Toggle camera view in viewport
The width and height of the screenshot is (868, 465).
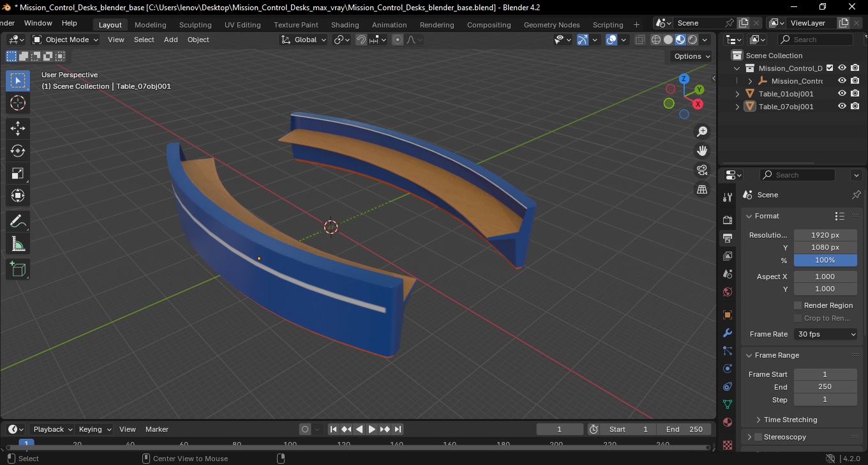pyautogui.click(x=702, y=170)
